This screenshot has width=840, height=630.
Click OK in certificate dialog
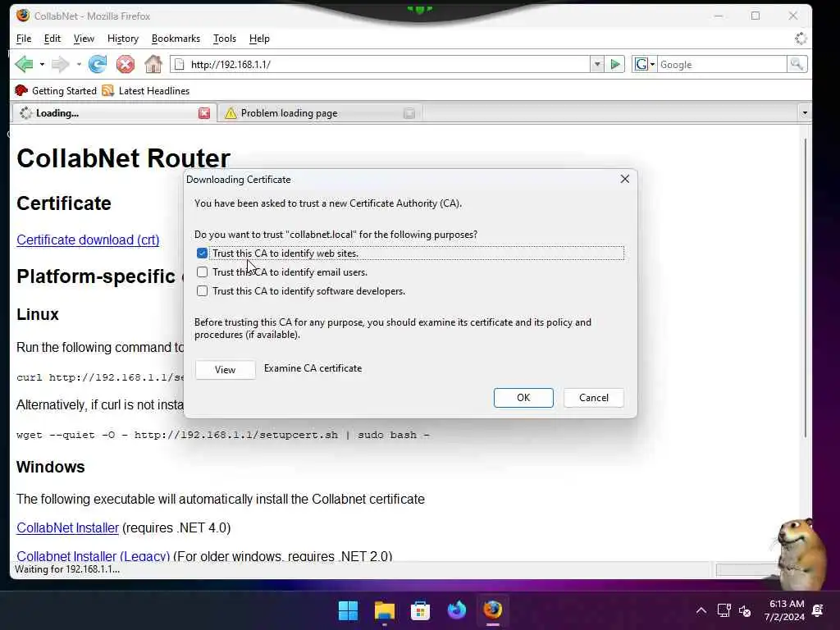tap(523, 398)
